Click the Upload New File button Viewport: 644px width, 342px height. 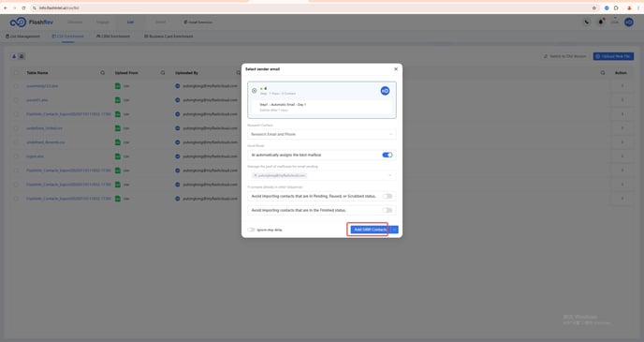click(x=613, y=56)
